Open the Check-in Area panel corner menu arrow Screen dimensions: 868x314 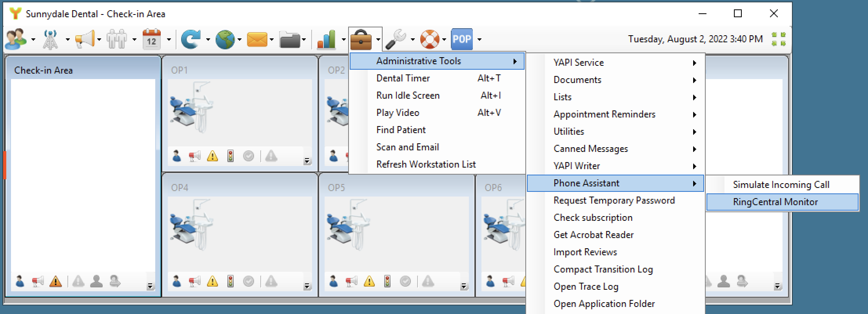pyautogui.click(x=150, y=286)
